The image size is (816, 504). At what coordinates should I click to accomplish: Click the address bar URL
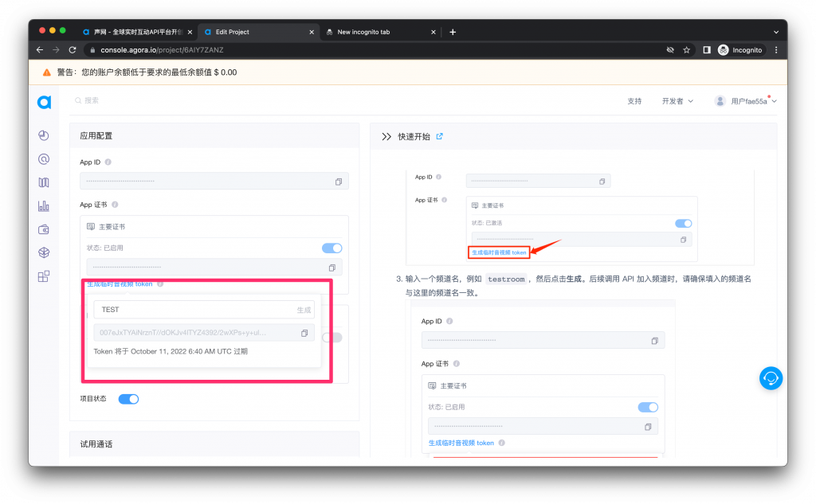point(162,50)
